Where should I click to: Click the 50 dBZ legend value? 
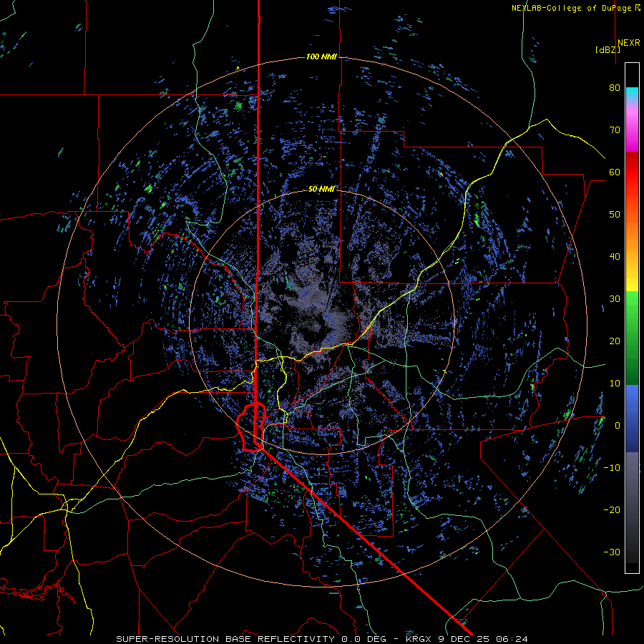tap(615, 215)
